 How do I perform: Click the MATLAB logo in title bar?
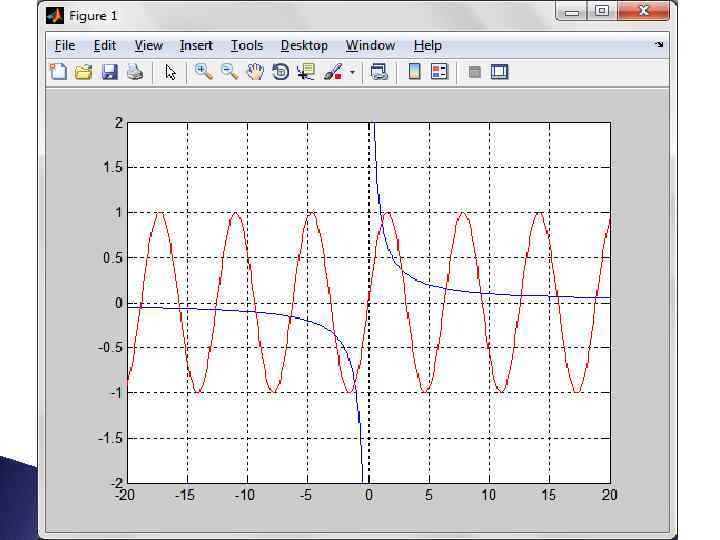pyautogui.click(x=55, y=16)
